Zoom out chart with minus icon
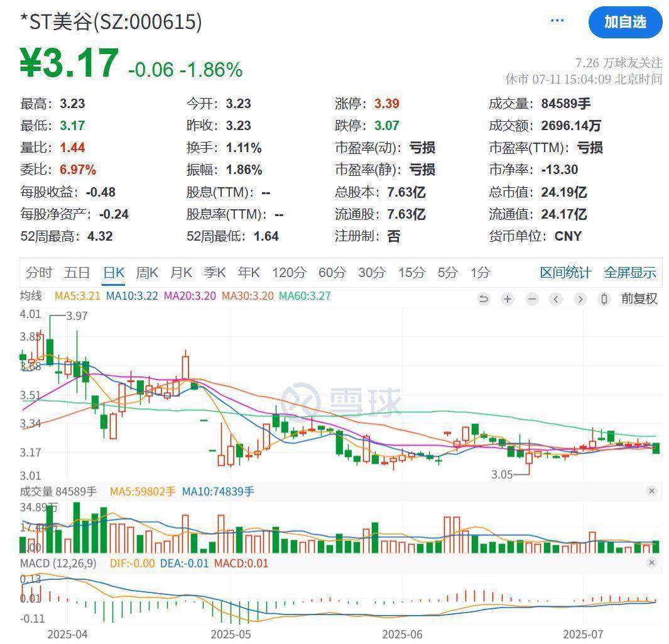Viewport: 669px width, 644px height. click(x=531, y=298)
